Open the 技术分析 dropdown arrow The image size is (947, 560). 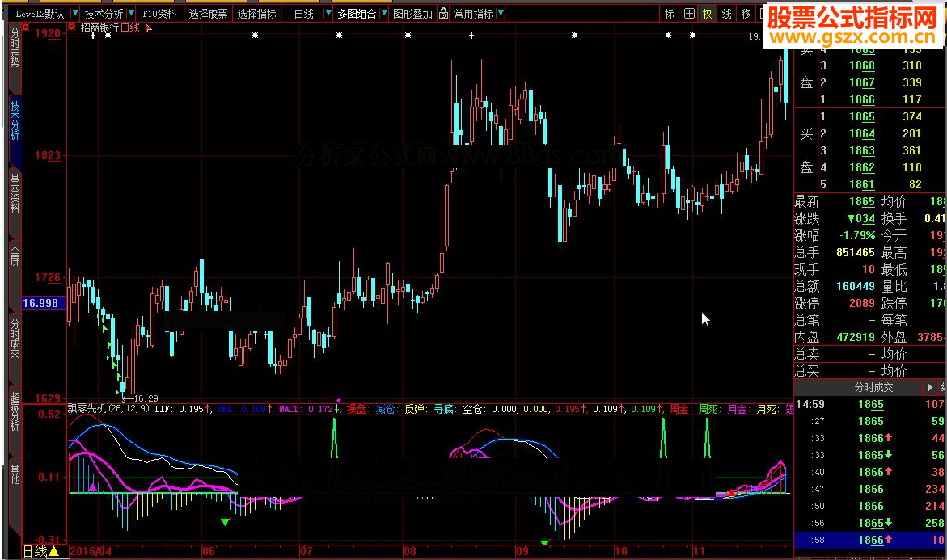131,14
